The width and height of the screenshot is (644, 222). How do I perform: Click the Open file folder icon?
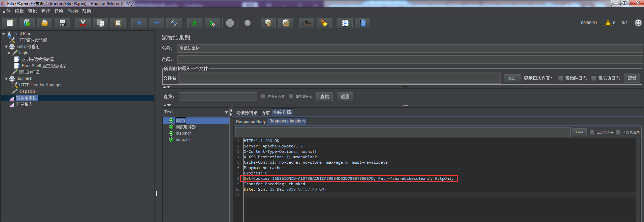44,23
